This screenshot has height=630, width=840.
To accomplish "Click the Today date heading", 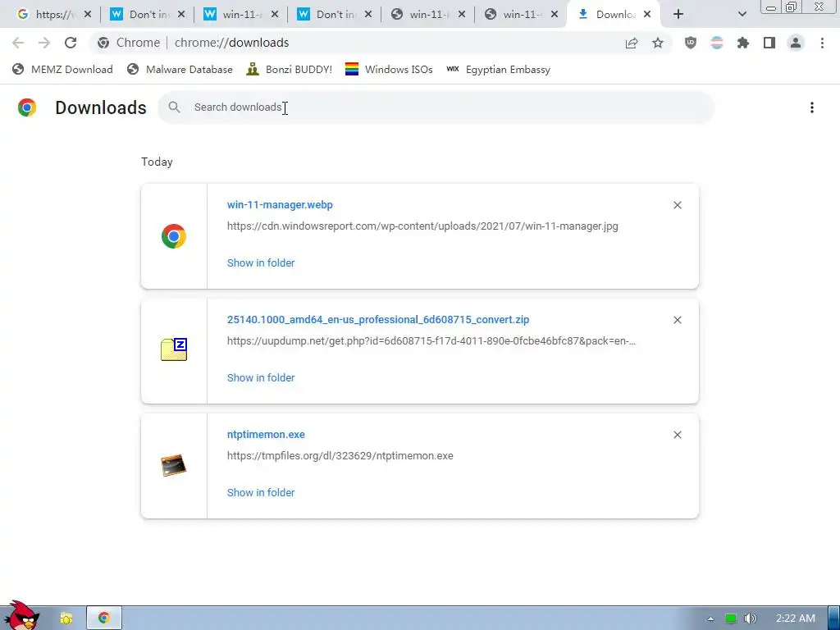I will tap(157, 162).
